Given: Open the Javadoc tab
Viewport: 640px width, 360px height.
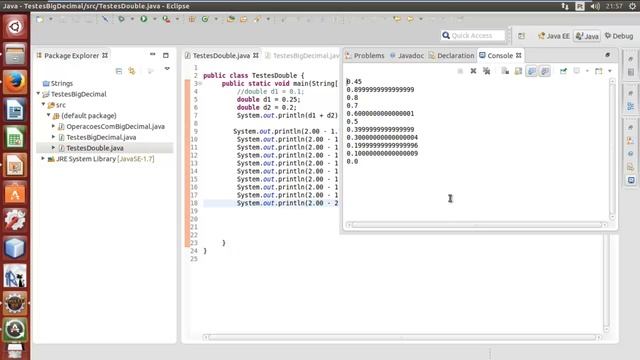Looking at the screenshot, I should 407,56.
